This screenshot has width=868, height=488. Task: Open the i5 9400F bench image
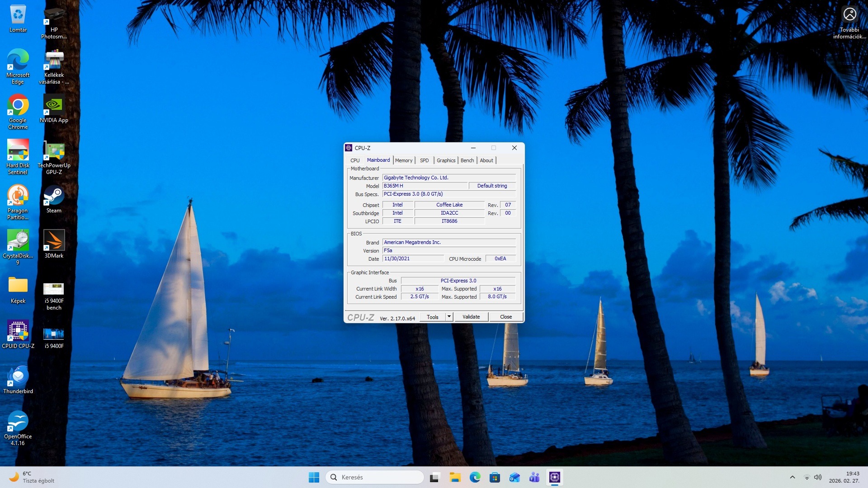click(x=54, y=289)
